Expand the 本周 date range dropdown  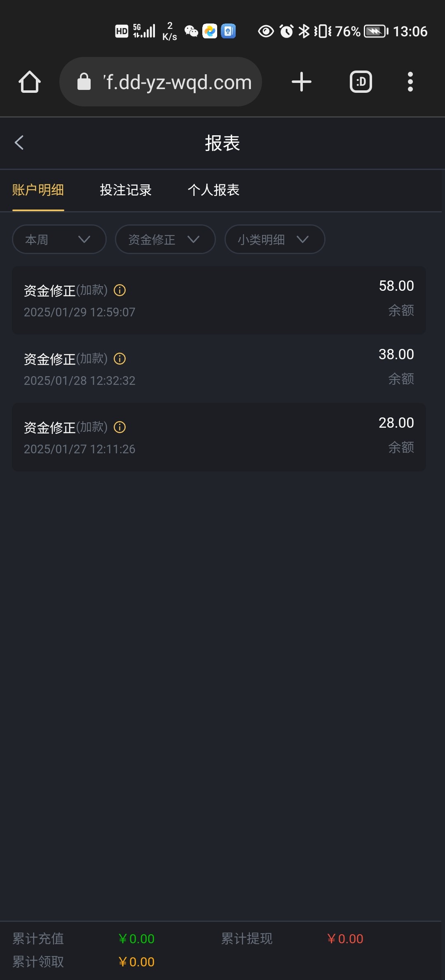point(59,239)
